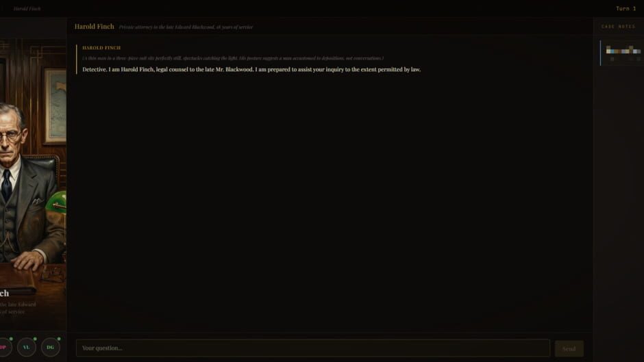Click the green desk lamp in portrait

57,202
